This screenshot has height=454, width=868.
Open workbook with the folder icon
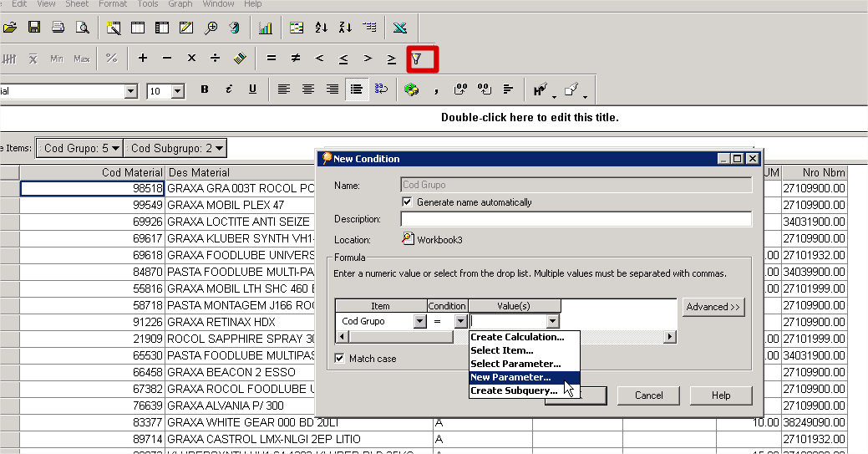[10, 27]
